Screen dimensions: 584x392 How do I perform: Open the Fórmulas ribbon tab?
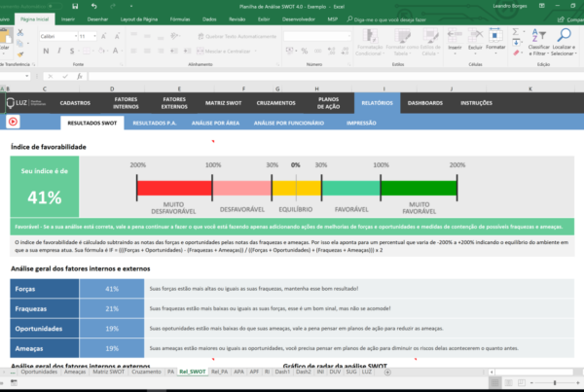(180, 19)
